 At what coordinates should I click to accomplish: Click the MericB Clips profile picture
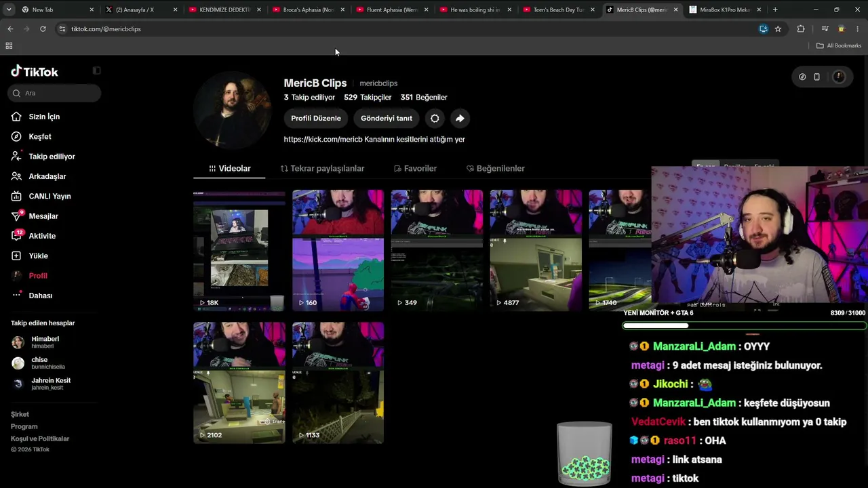click(233, 110)
